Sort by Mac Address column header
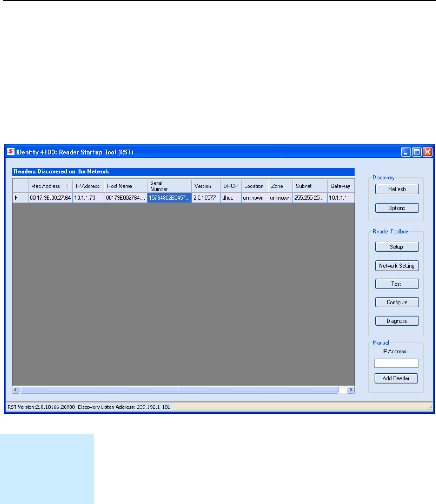This screenshot has height=504, width=436. [x=50, y=186]
